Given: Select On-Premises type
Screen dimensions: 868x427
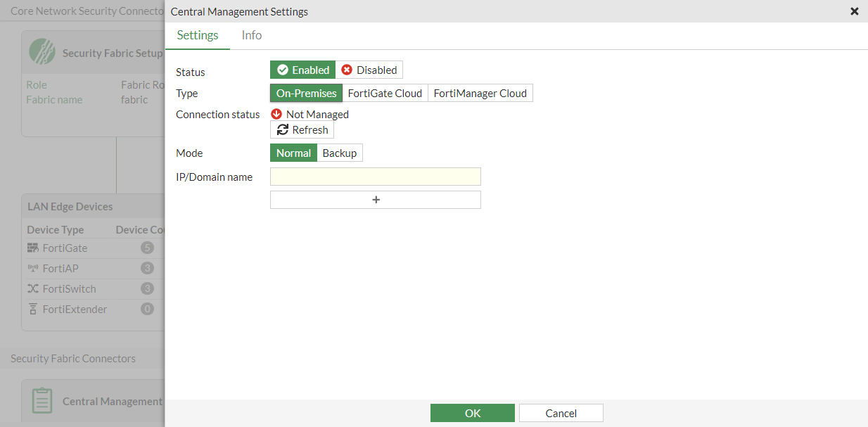Looking at the screenshot, I should click(x=306, y=93).
